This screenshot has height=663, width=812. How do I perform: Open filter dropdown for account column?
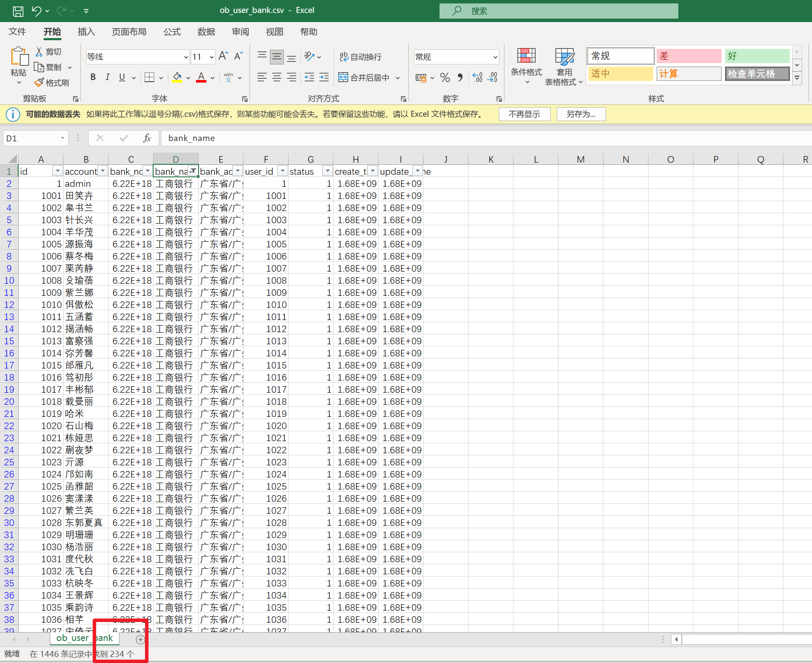[103, 171]
